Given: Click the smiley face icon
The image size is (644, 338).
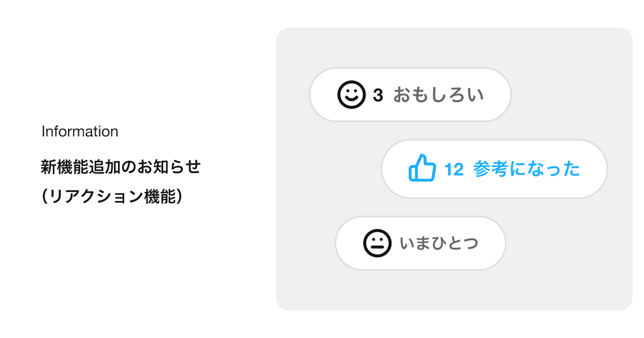Looking at the screenshot, I should click(351, 94).
